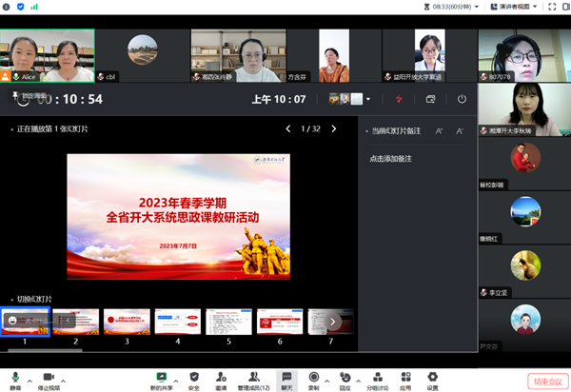Image resolution: width=571 pixels, height=392 pixels.
Task: Increase notes font size with the A+ icon
Action: tap(439, 131)
